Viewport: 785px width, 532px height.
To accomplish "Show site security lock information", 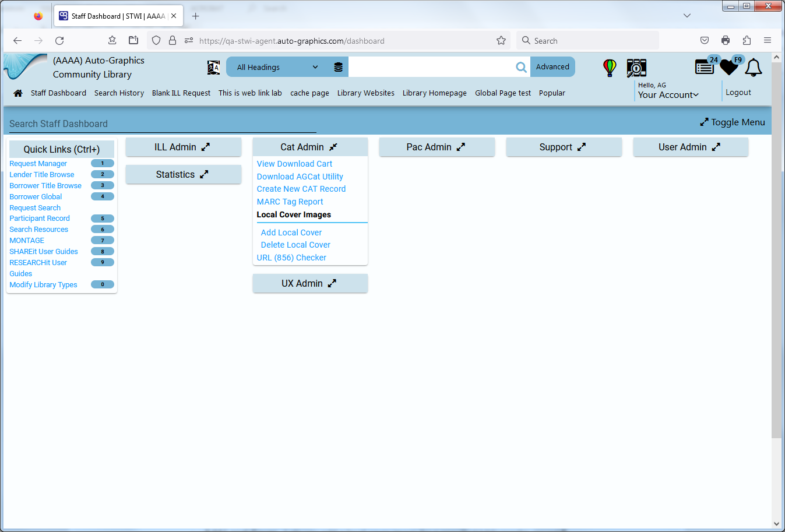I will pos(173,41).
